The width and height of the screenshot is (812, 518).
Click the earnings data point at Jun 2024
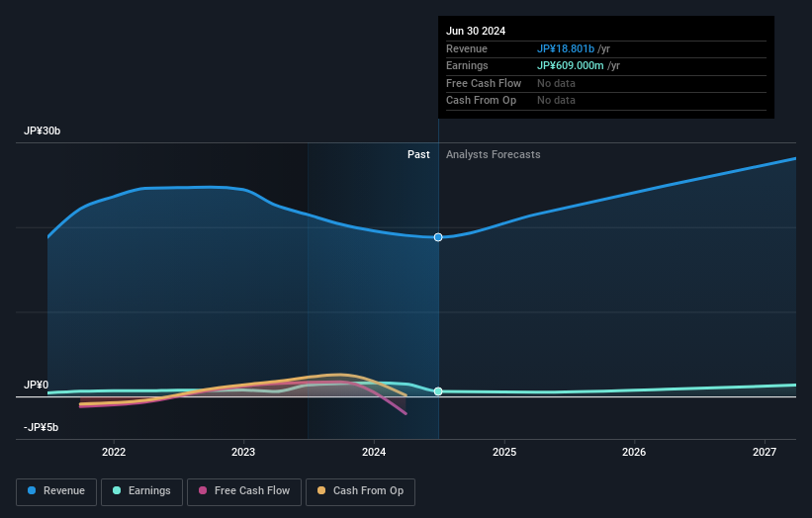[438, 391]
